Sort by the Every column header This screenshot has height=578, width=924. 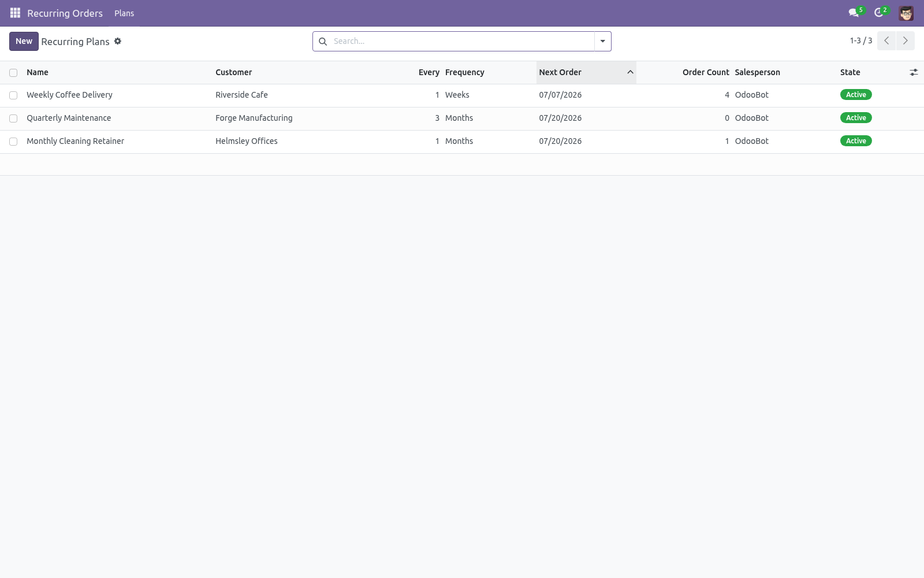429,72
